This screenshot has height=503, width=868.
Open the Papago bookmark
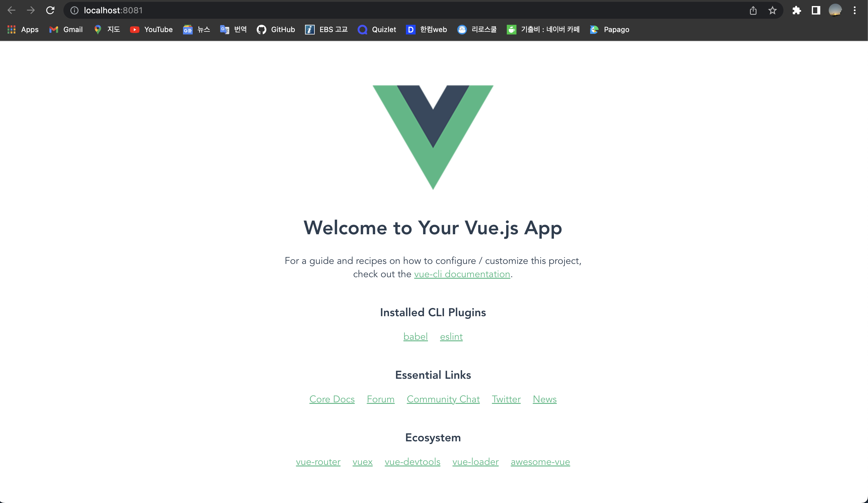(x=610, y=30)
